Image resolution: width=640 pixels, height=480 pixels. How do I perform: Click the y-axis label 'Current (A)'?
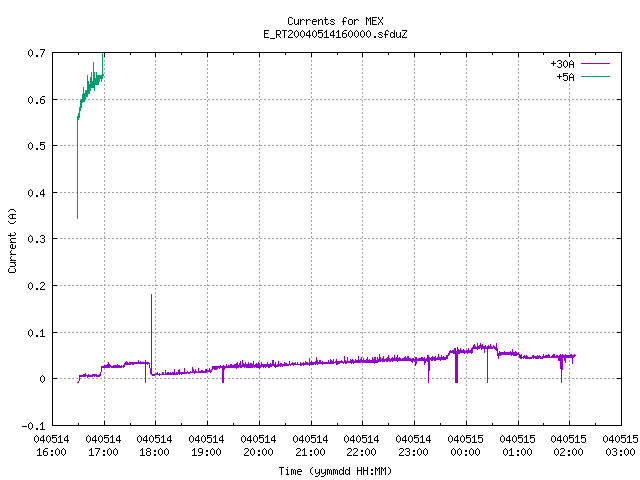pyautogui.click(x=12, y=240)
